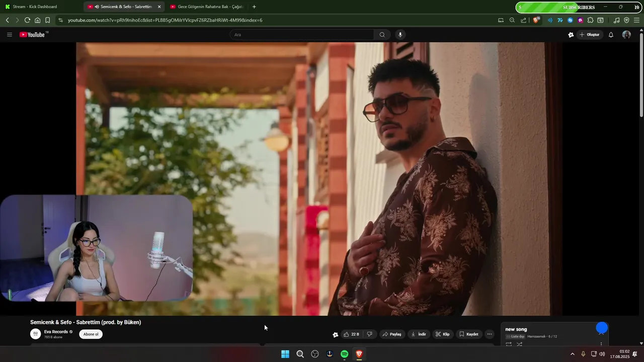Image resolution: width=644 pixels, height=362 pixels.
Task: Open Brave VPN shield icon
Action: coord(626,20)
